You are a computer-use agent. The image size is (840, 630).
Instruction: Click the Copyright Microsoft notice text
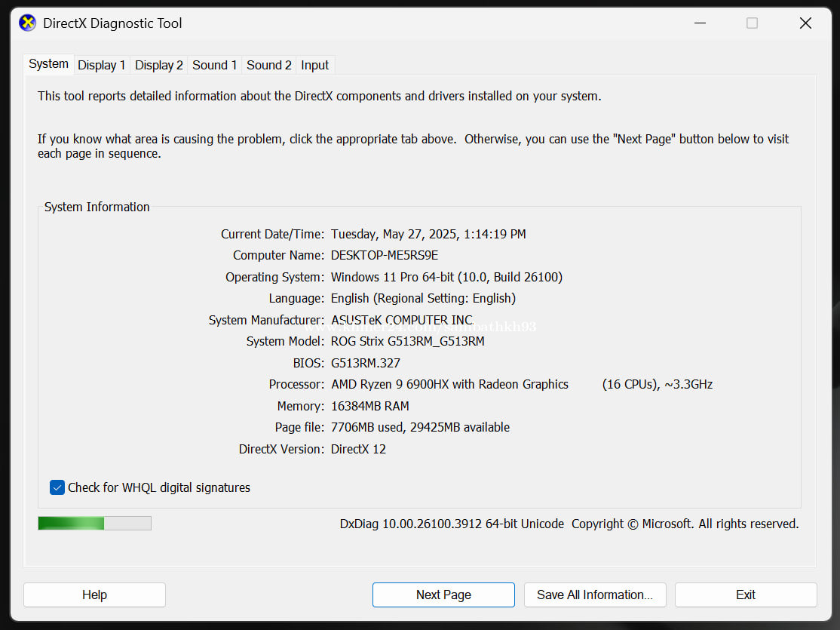[685, 524]
